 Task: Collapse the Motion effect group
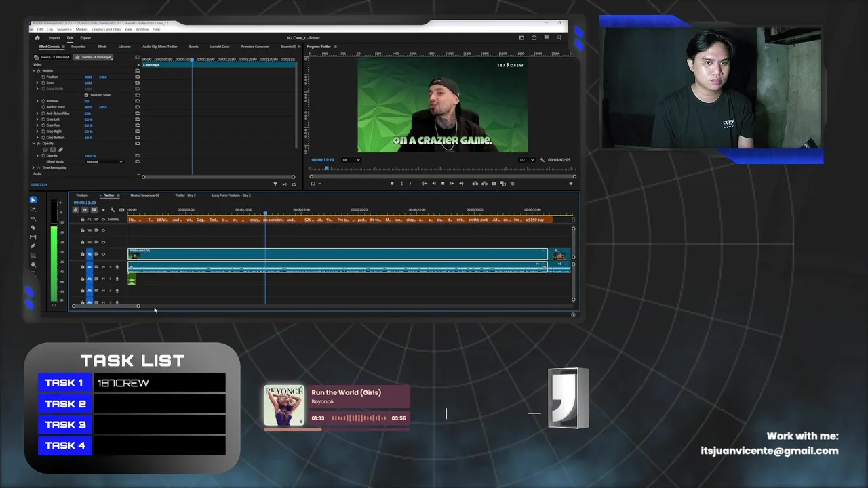(34, 70)
